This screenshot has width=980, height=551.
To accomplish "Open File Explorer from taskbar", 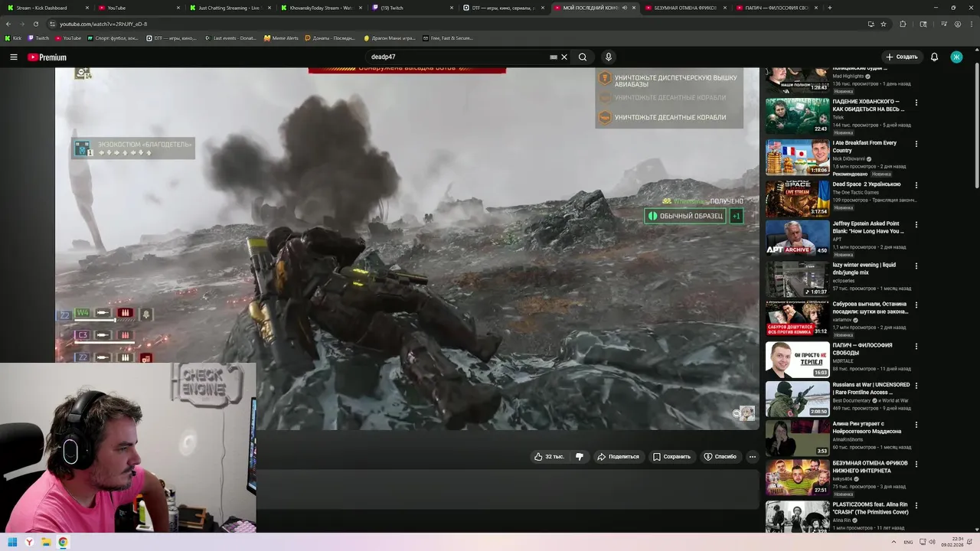I will [46, 542].
